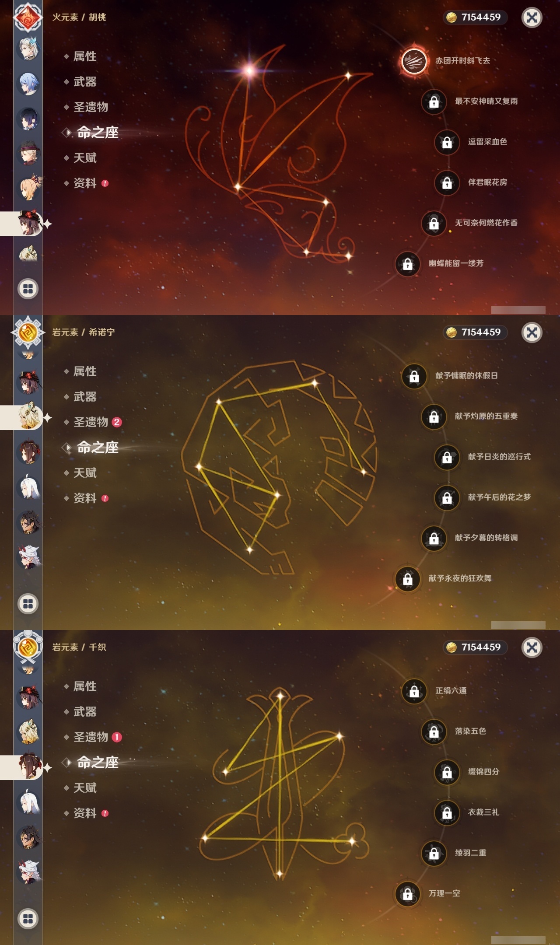Click Mora balance 7154459 in 希诺宁 panel
This screenshot has height=945, width=560.
[475, 332]
